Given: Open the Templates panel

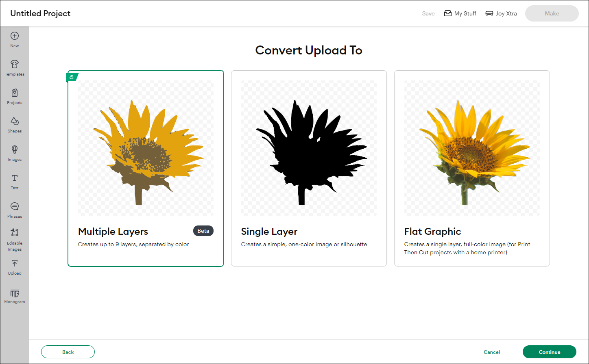Looking at the screenshot, I should pos(15,67).
